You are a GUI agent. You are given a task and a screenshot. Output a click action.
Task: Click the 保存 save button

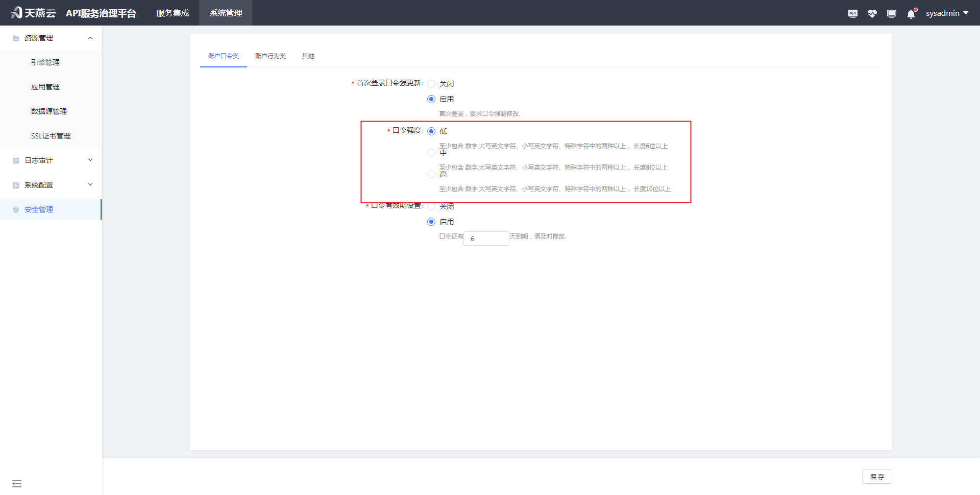(x=877, y=477)
